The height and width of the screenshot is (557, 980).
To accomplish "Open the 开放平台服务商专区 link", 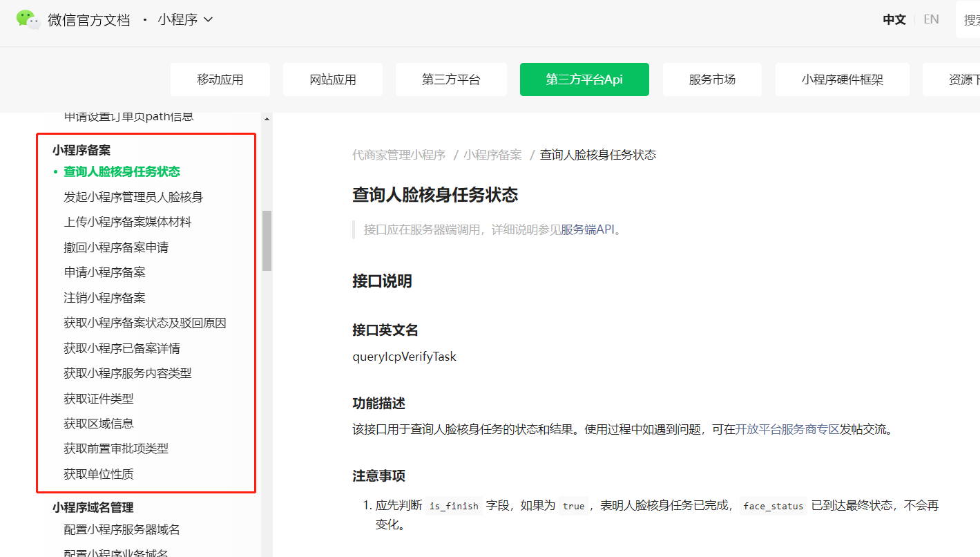I will point(787,429).
